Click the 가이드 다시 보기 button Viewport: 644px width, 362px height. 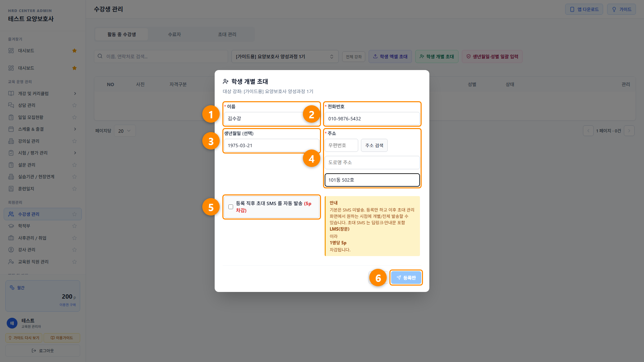click(24, 338)
